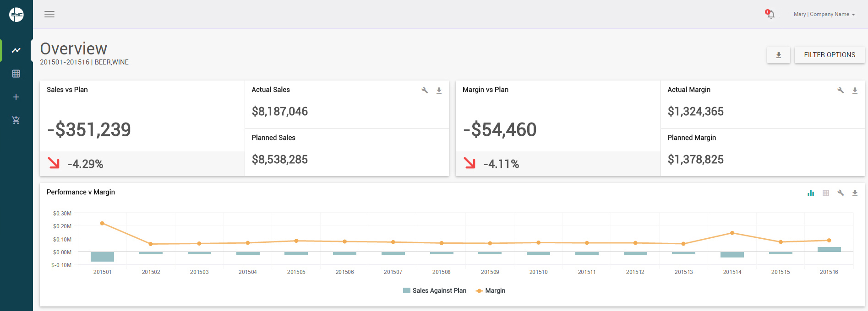Viewport: 868px width, 311px height.
Task: Open Actual Margin wrench settings
Action: point(841,91)
